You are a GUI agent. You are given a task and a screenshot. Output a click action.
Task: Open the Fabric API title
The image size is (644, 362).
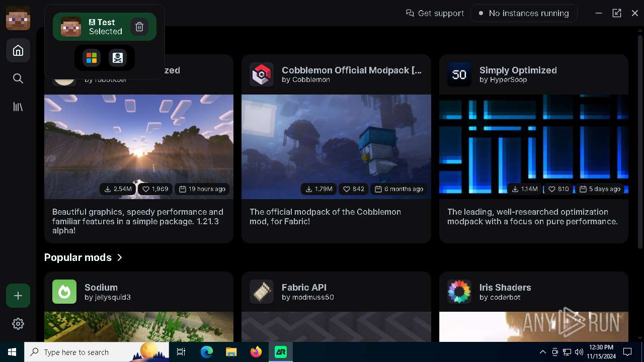point(304,287)
